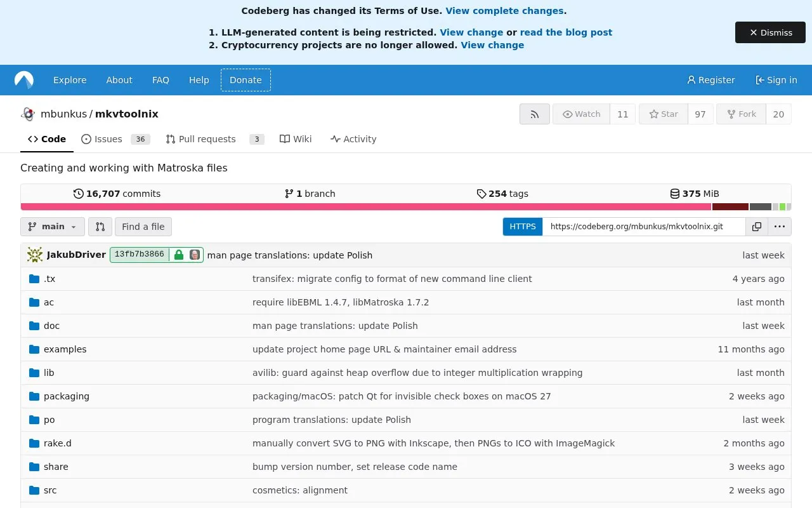Switch to the Issues tab
This screenshot has width=812, height=508.
[x=115, y=139]
